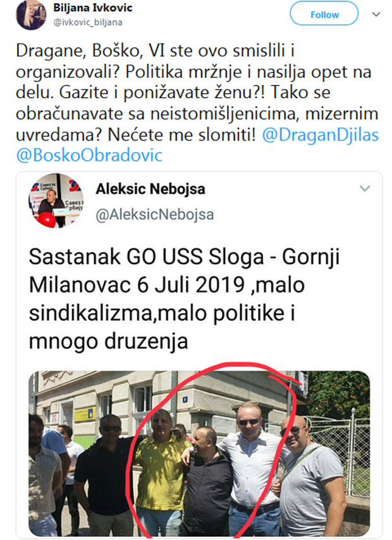Open the quoted tweet text about Sastanak GO USS Sloga
The width and height of the screenshot is (392, 540).
point(184,299)
